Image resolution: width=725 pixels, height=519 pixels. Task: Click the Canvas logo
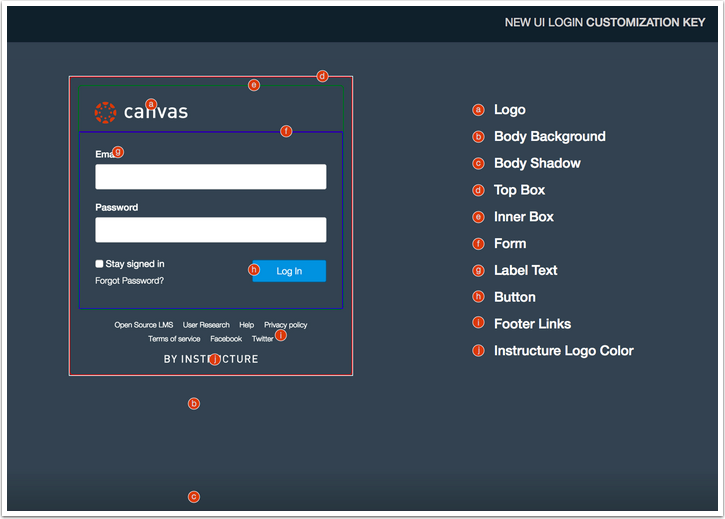tap(141, 112)
